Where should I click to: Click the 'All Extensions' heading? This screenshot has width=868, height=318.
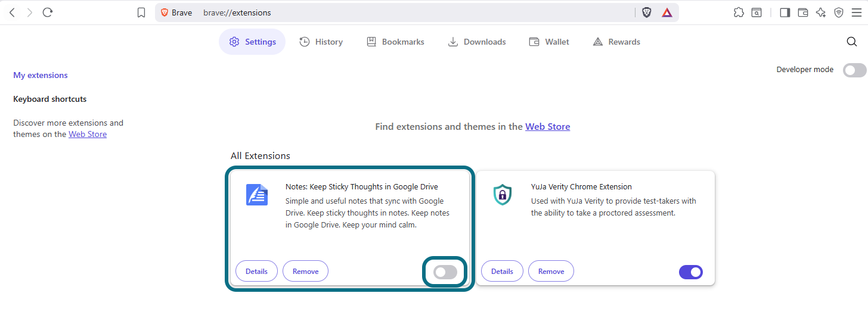pos(261,155)
